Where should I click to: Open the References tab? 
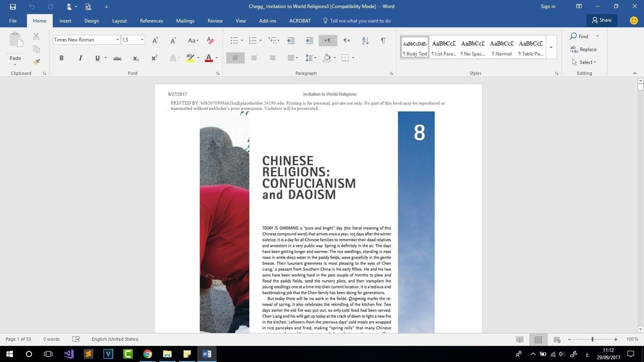coord(151,21)
